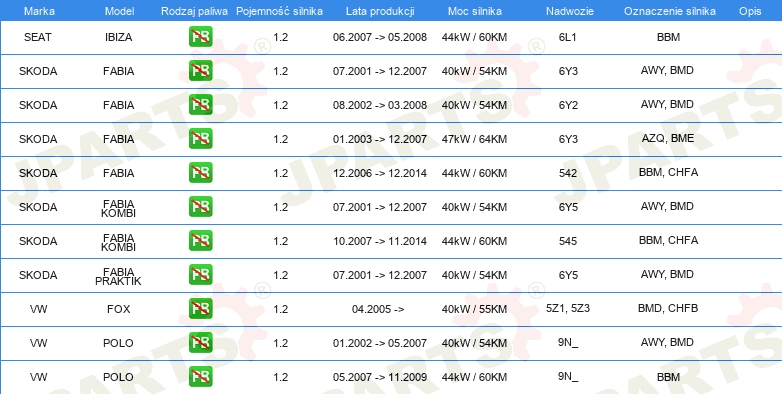Click fuel icon in FABIA PRAKTIK row
782x394 pixels.
click(x=200, y=275)
